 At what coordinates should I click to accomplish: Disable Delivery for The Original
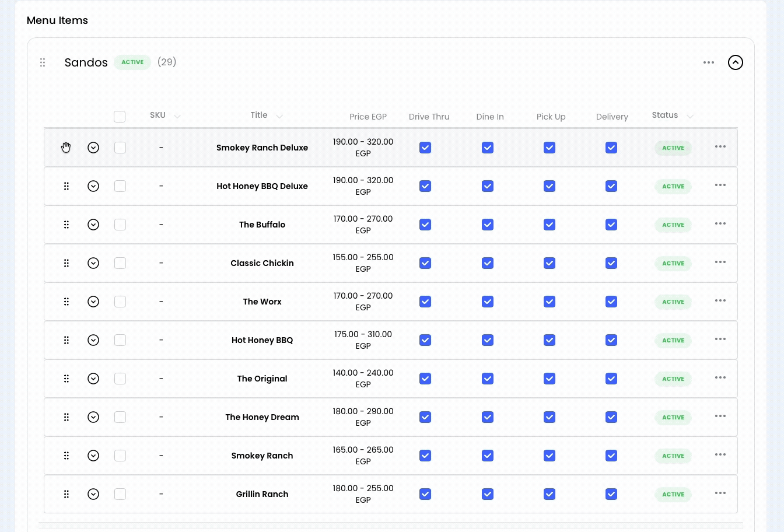pyautogui.click(x=611, y=379)
